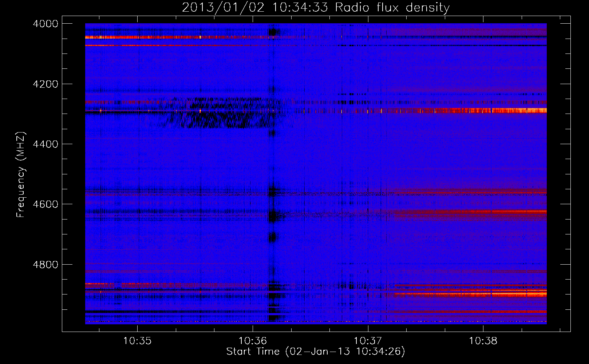Click the 4200 frequency tick label

pyautogui.click(x=46, y=84)
